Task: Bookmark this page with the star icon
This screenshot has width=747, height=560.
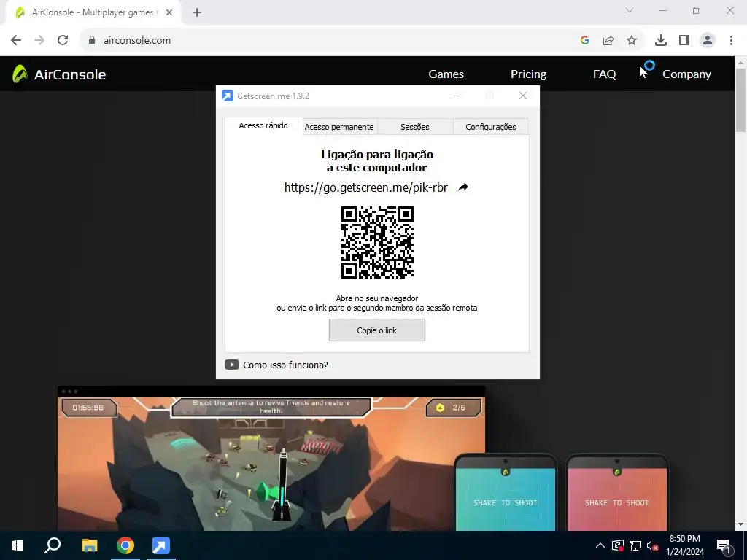Action: (x=632, y=41)
